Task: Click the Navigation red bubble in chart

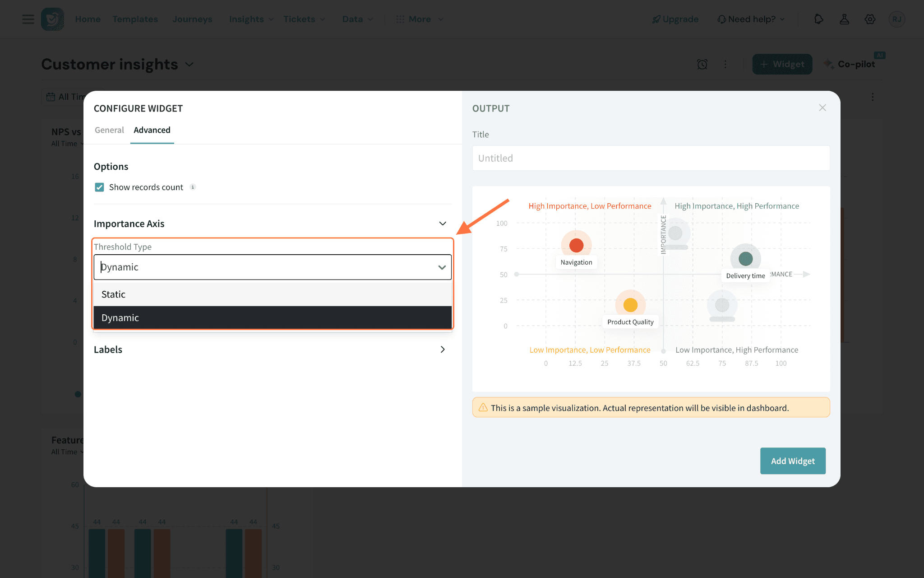Action: pos(576,245)
